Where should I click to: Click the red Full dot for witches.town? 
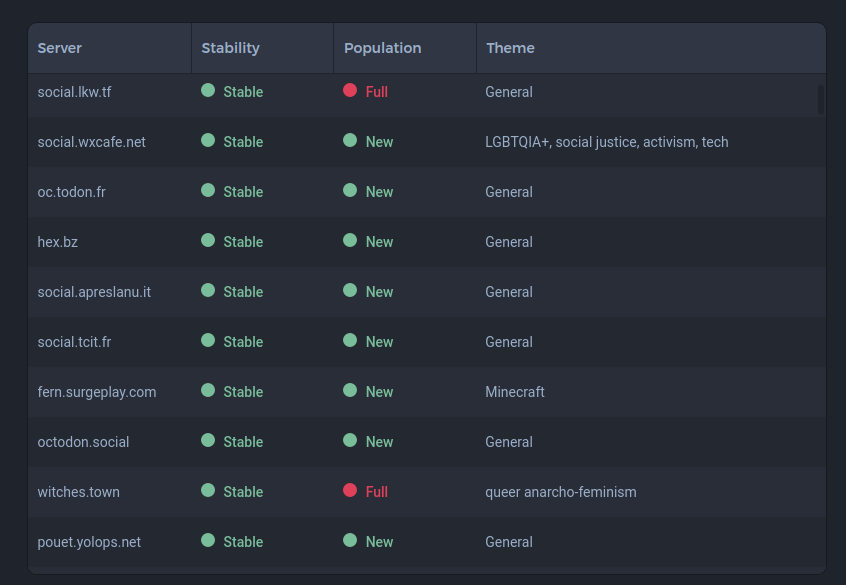(350, 490)
